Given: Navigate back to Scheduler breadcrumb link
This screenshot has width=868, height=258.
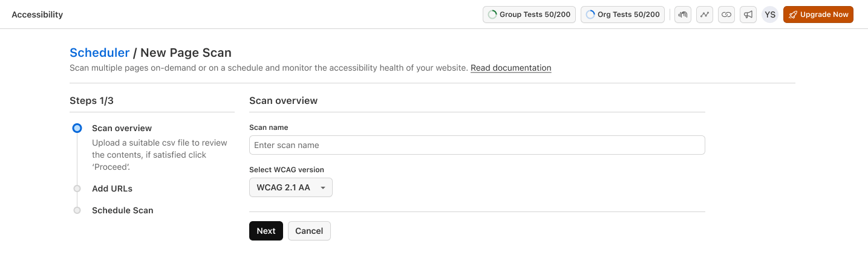Looking at the screenshot, I should tap(99, 53).
